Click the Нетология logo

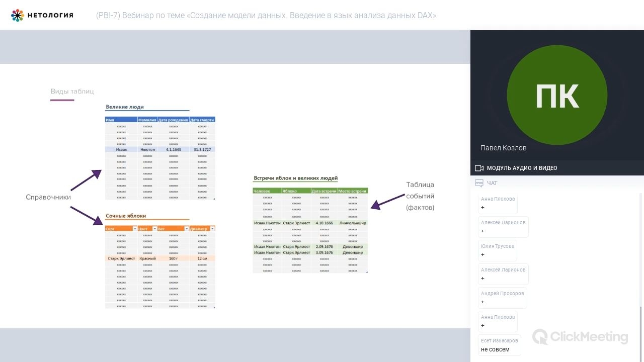tap(42, 15)
